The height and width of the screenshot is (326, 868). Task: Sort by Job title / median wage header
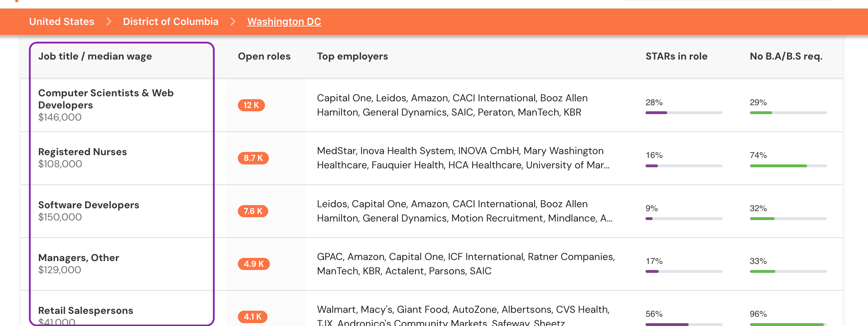tap(95, 56)
